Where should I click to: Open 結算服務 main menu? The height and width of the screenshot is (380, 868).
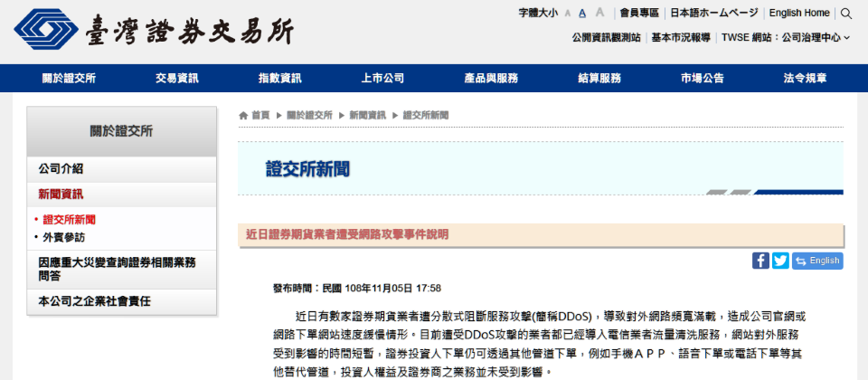tap(599, 78)
